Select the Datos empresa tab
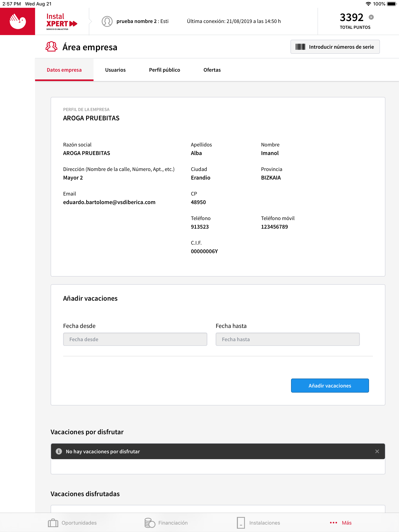This screenshot has height=532, width=399. 64,70
